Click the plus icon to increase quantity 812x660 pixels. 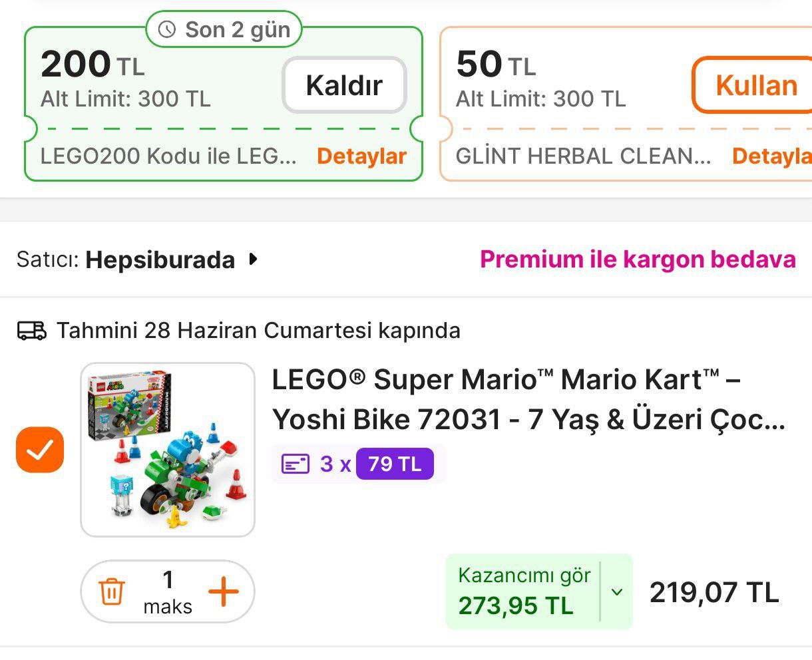click(x=224, y=591)
